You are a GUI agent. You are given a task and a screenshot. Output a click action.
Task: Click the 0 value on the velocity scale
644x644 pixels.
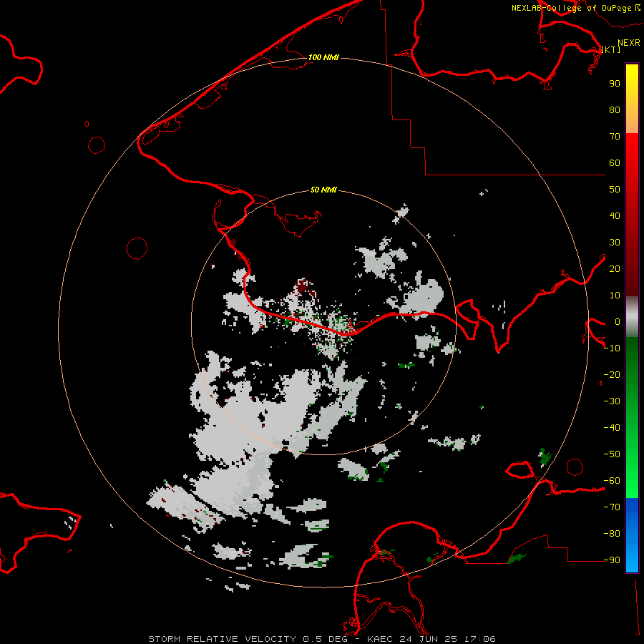618,322
